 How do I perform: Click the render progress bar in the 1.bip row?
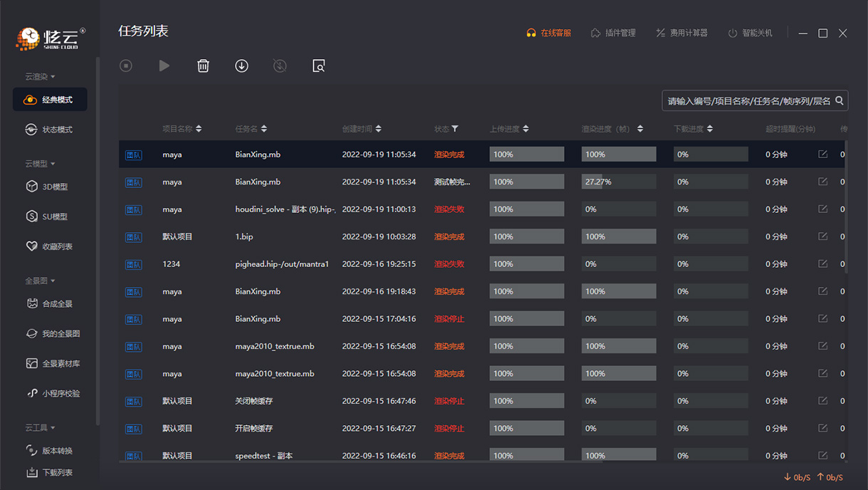(619, 236)
